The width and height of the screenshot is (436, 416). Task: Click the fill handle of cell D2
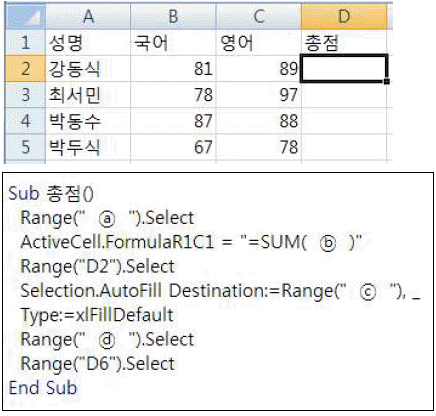pyautogui.click(x=387, y=81)
